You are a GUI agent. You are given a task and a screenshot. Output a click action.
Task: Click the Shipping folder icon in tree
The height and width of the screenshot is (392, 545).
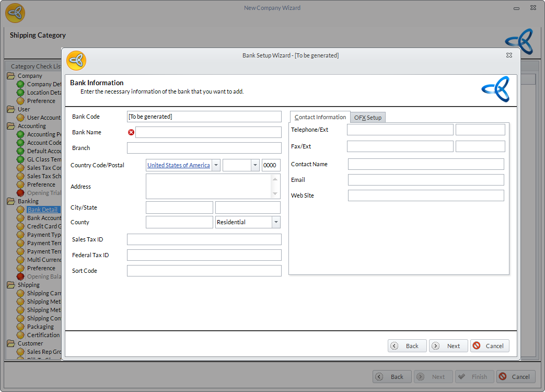(x=11, y=285)
